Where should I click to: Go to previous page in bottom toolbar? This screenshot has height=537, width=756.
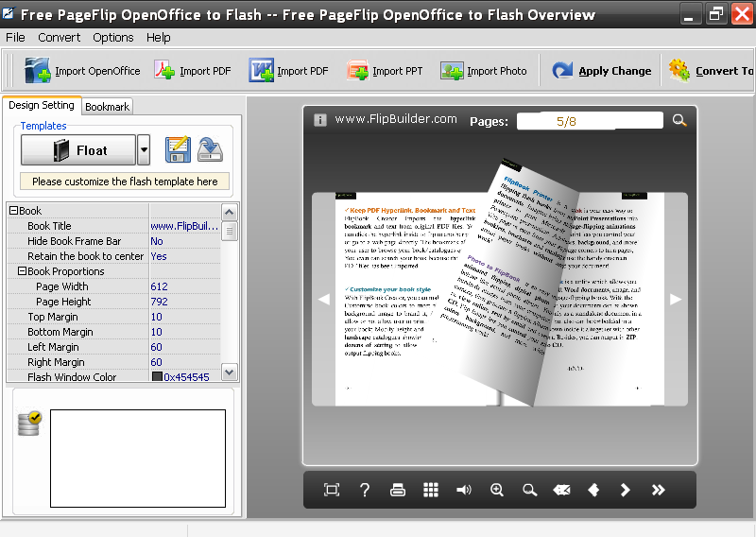click(x=593, y=490)
